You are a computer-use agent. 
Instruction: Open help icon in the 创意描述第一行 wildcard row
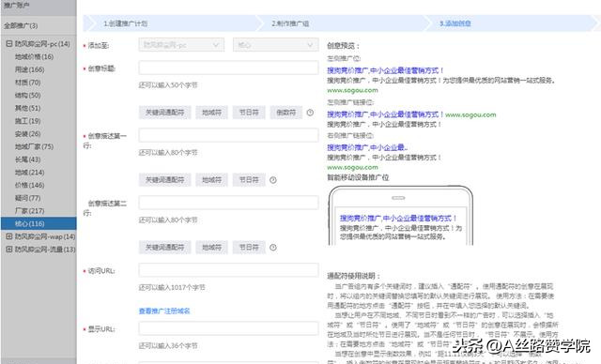(273, 180)
